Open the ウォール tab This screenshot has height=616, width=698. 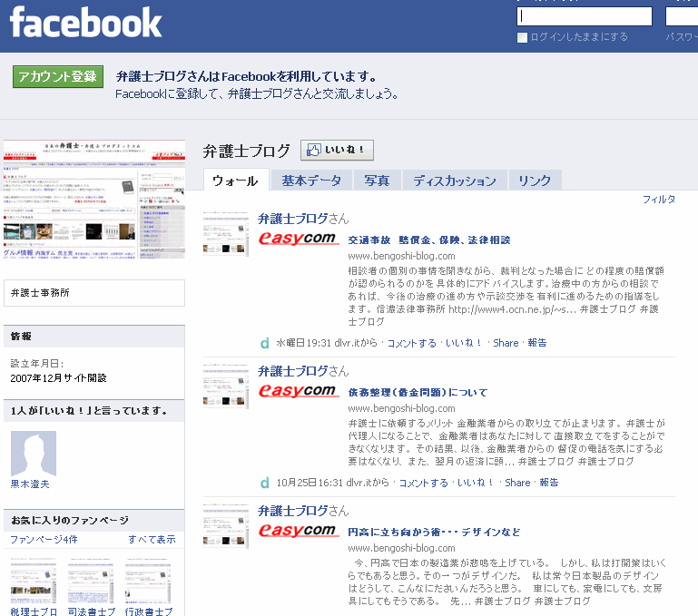click(x=235, y=181)
